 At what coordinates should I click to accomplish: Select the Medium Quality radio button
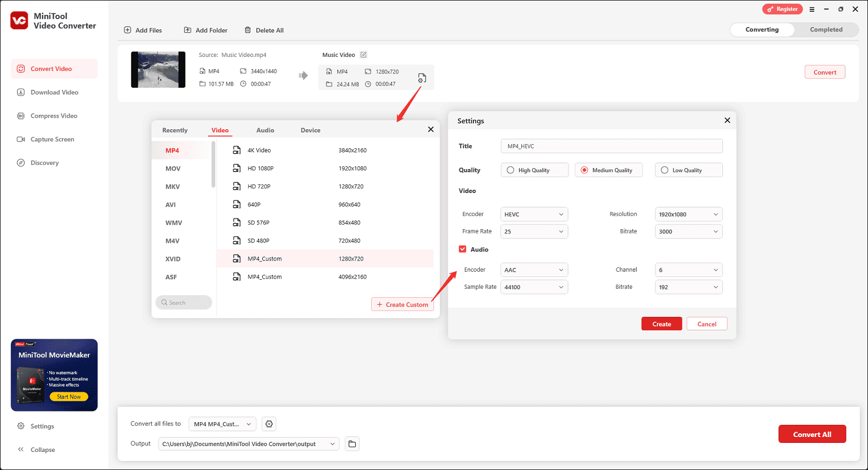click(x=585, y=170)
